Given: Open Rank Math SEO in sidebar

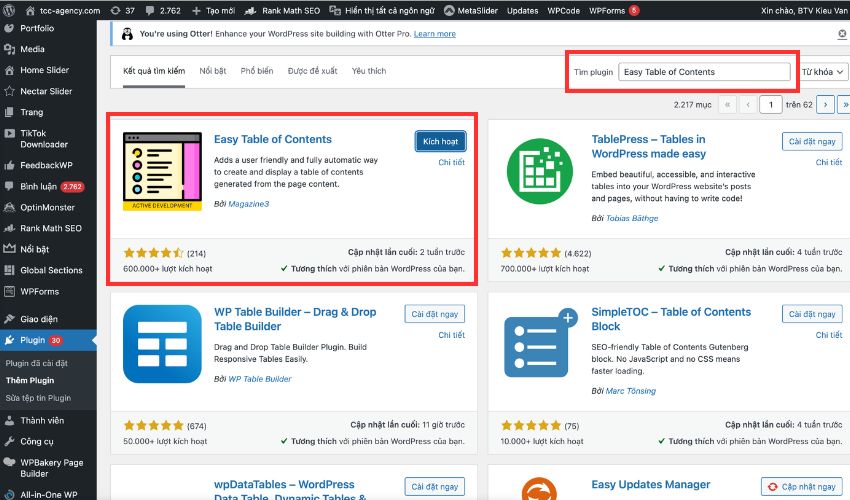Looking at the screenshot, I should coord(51,228).
